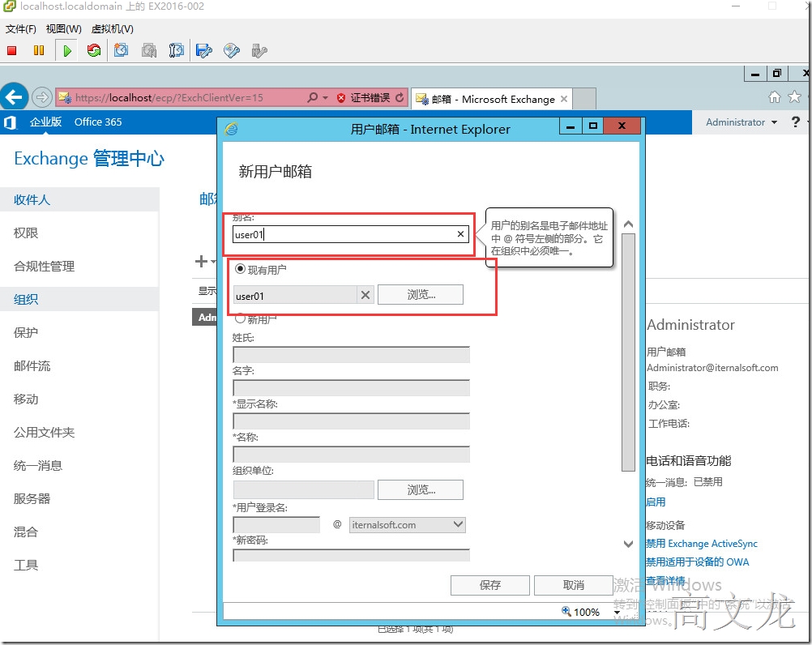Viewport: 812px width, 645px height.
Task: Open the browser home icon
Action: (774, 96)
